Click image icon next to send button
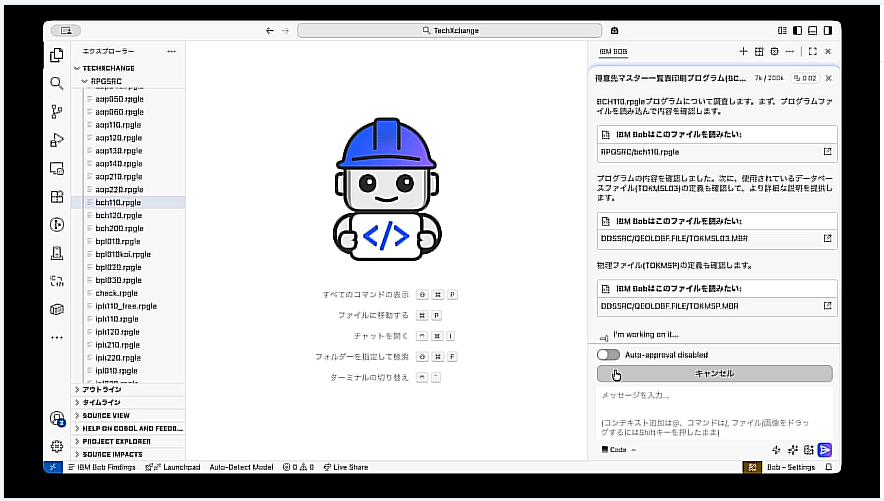 (808, 450)
